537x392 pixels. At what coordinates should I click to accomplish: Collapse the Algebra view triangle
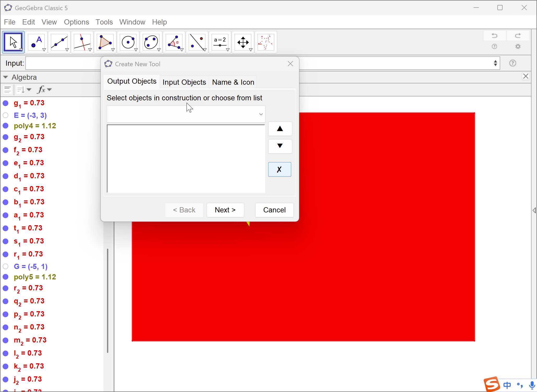5,77
